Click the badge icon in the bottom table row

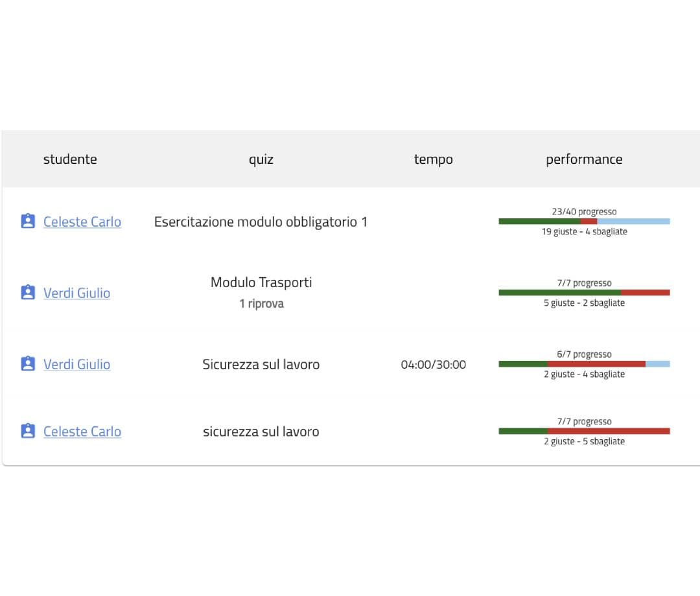point(27,431)
